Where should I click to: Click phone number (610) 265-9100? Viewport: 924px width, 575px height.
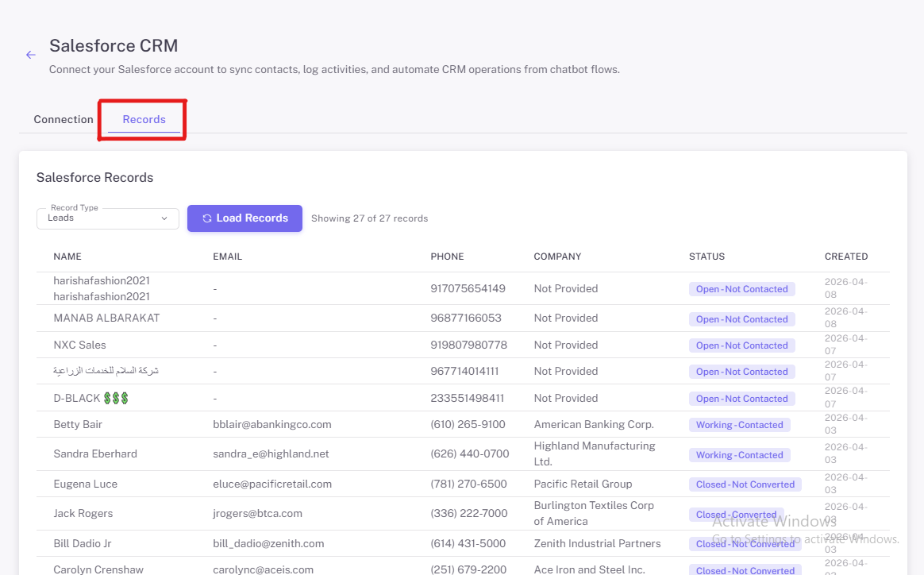tap(468, 425)
